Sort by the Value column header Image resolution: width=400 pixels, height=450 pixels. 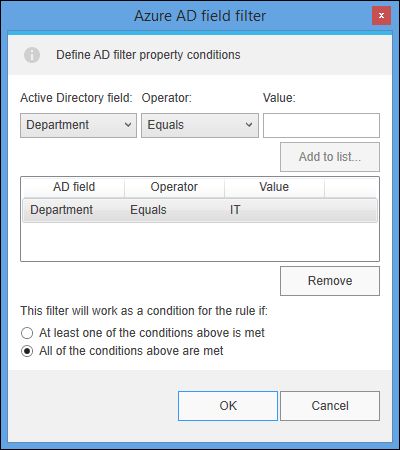coord(274,187)
